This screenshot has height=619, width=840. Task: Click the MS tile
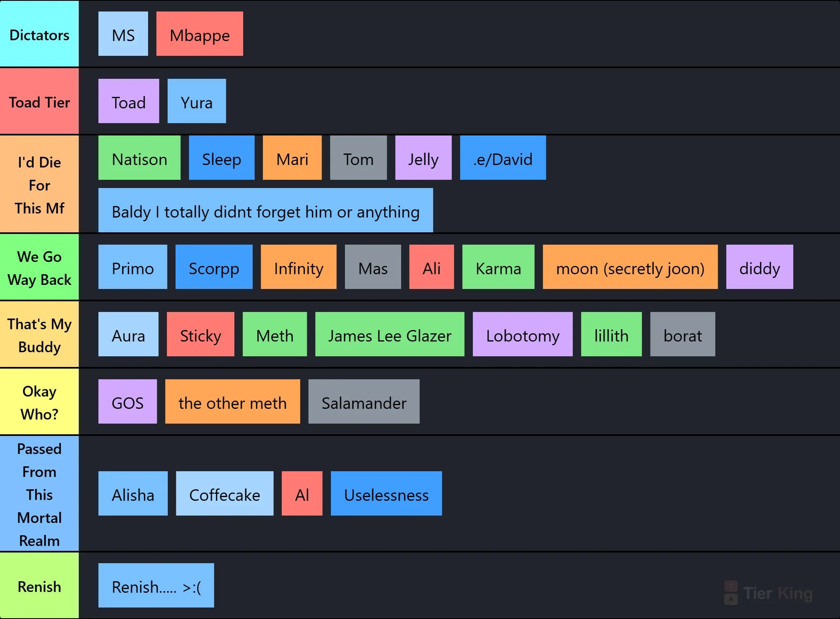(x=123, y=34)
